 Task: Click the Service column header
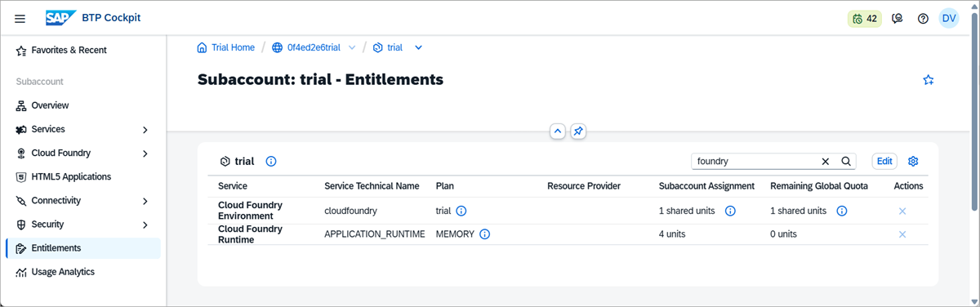[233, 186]
